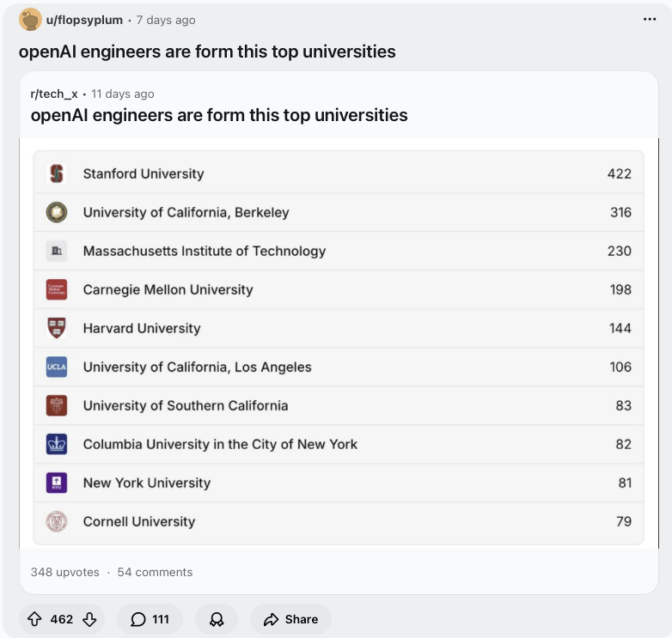Image resolution: width=672 pixels, height=638 pixels.
Task: Click the Columbia University crown logo
Action: (57, 445)
